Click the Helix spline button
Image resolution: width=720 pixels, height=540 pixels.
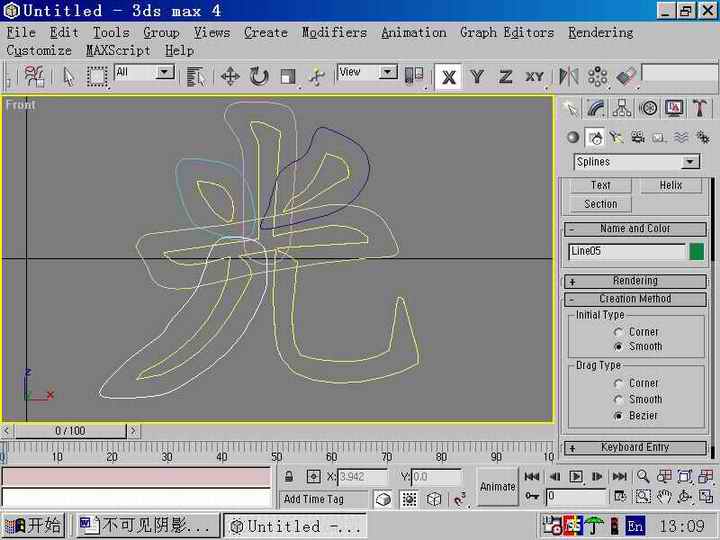pos(670,185)
